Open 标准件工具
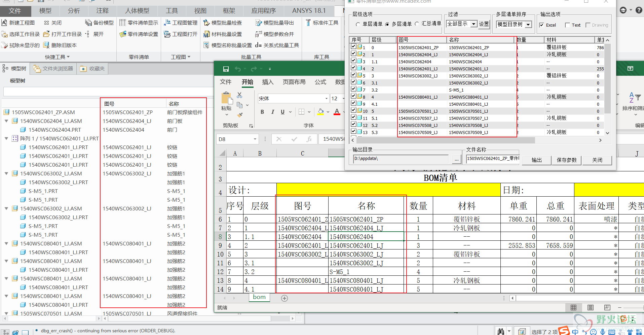Image resolution: width=644 pixels, height=335 pixels. point(322,23)
